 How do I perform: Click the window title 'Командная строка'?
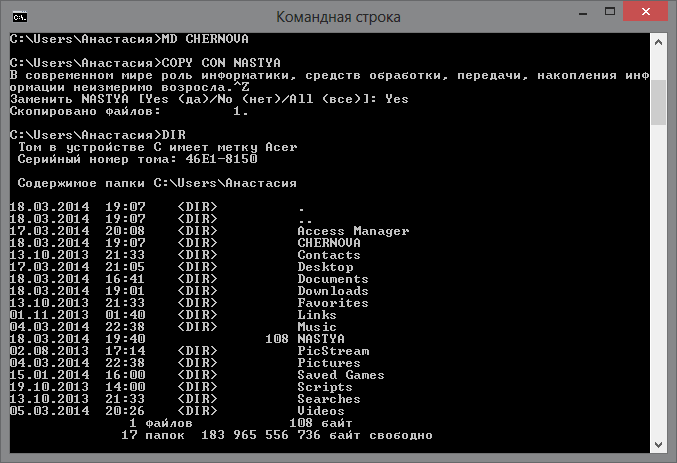click(x=338, y=17)
